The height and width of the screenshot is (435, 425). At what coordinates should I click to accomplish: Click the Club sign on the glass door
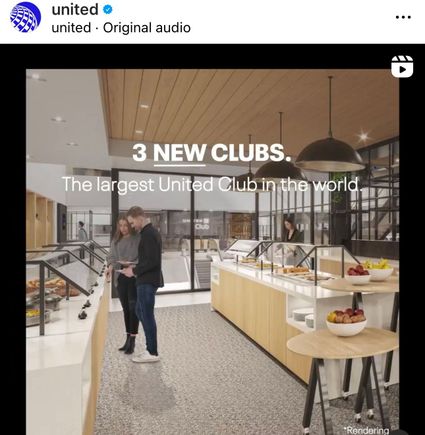202,227
